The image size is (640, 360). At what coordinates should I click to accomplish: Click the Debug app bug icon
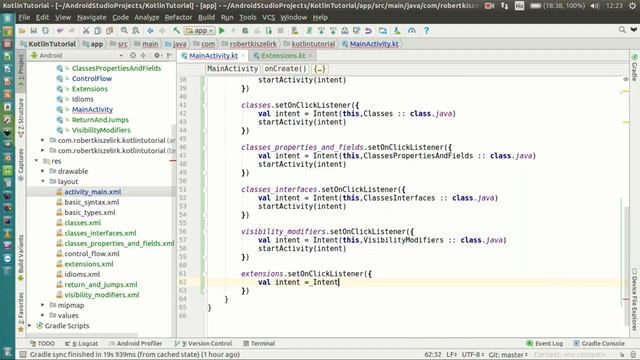click(x=245, y=31)
